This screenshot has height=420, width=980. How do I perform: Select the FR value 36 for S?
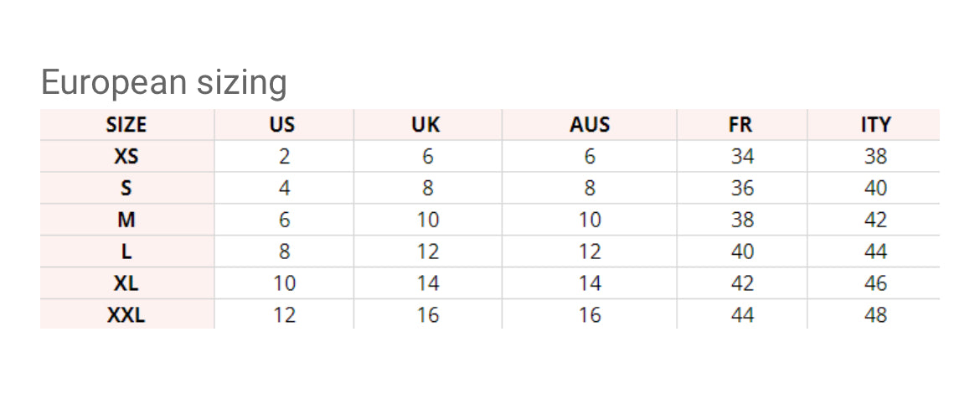[x=742, y=188]
